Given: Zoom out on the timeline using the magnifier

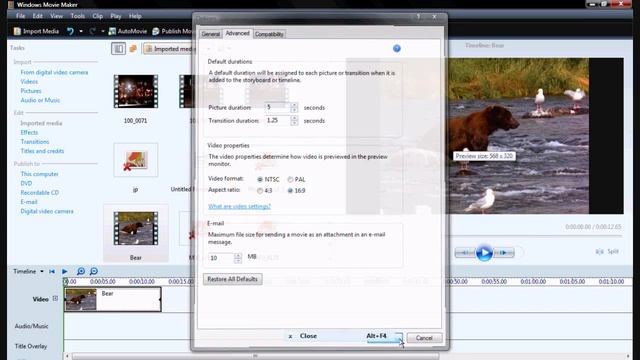Looking at the screenshot, I should [94, 271].
